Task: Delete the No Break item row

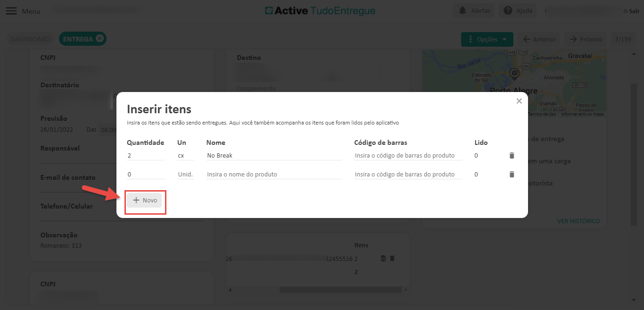Action: point(512,155)
